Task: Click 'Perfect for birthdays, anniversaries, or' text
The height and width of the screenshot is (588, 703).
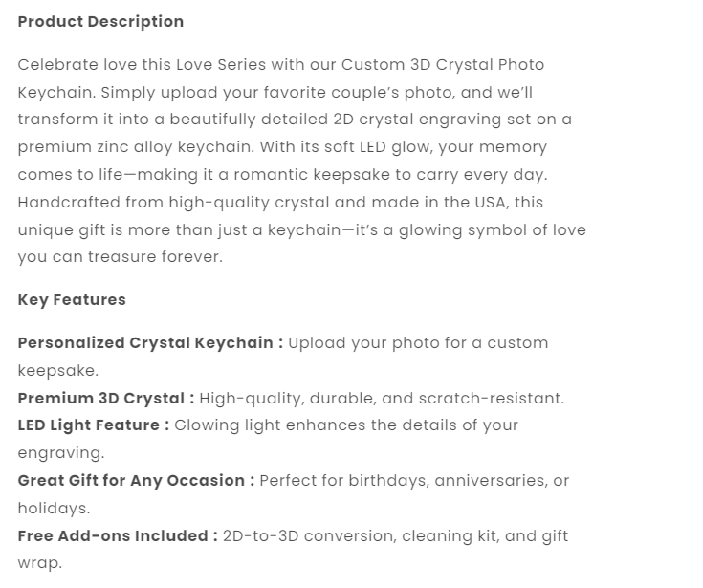Action: click(414, 480)
